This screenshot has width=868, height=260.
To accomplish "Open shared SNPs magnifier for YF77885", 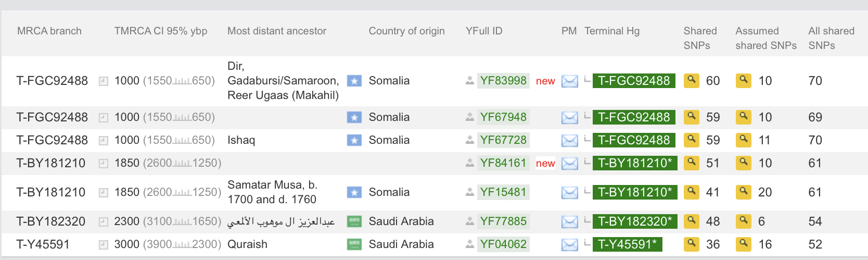I will (x=691, y=221).
